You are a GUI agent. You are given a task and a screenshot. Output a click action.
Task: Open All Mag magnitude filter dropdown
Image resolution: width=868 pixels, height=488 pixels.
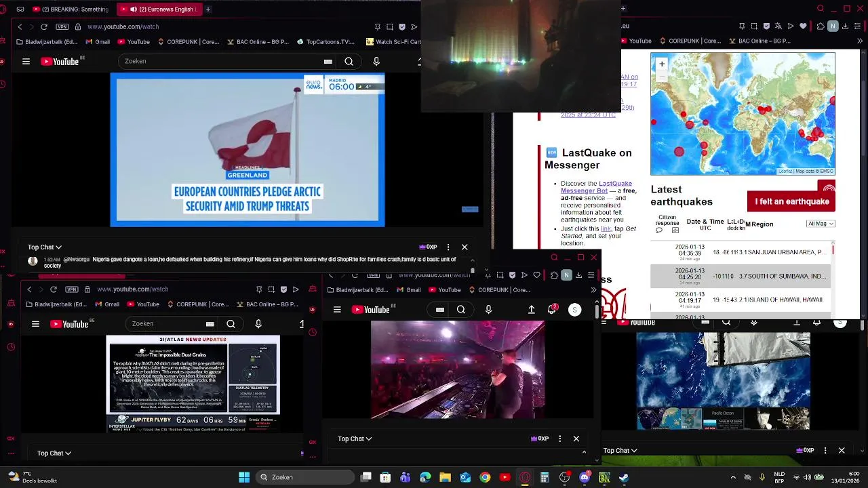coord(821,224)
